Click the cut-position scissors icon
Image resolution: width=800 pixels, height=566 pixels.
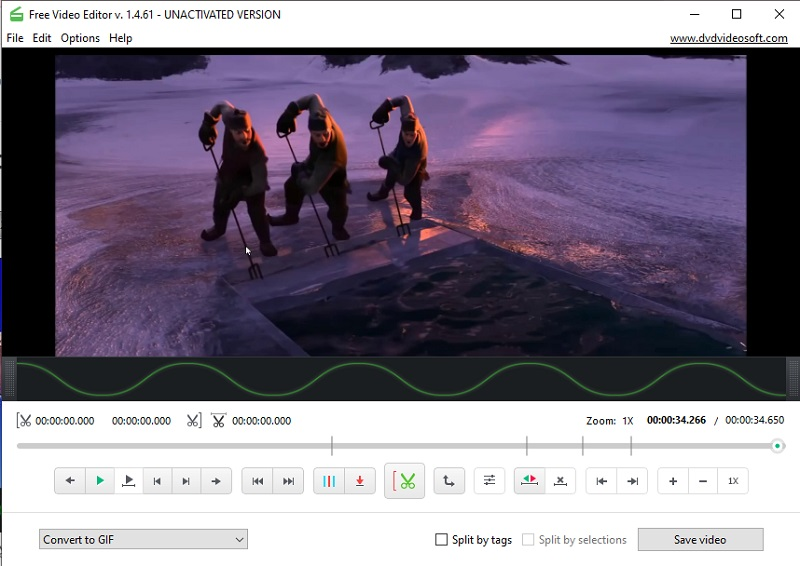[218, 421]
